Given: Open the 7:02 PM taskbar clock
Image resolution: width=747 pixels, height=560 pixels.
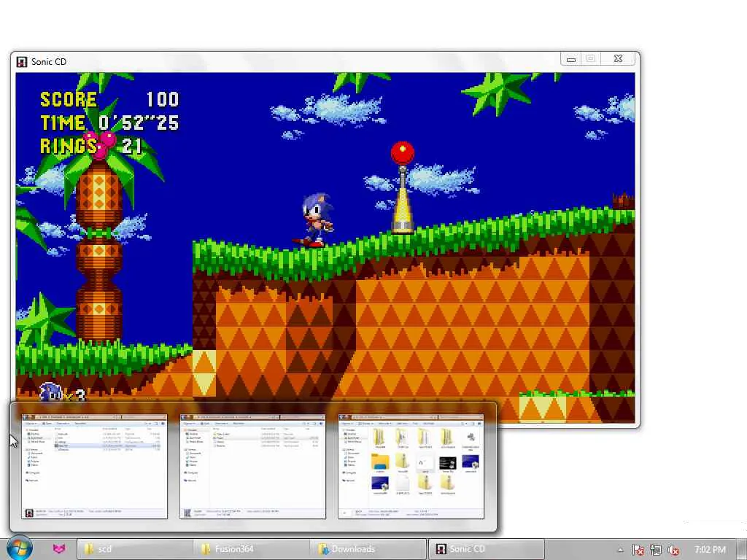Looking at the screenshot, I should [710, 550].
